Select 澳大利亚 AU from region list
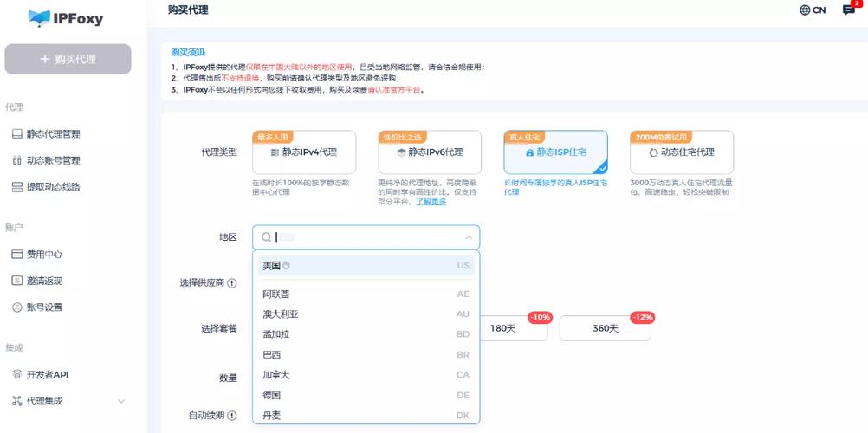The width and height of the screenshot is (868, 433). pyautogui.click(x=366, y=314)
